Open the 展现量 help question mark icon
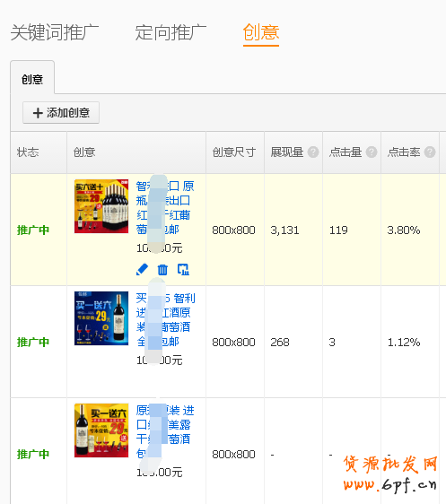 click(x=313, y=152)
